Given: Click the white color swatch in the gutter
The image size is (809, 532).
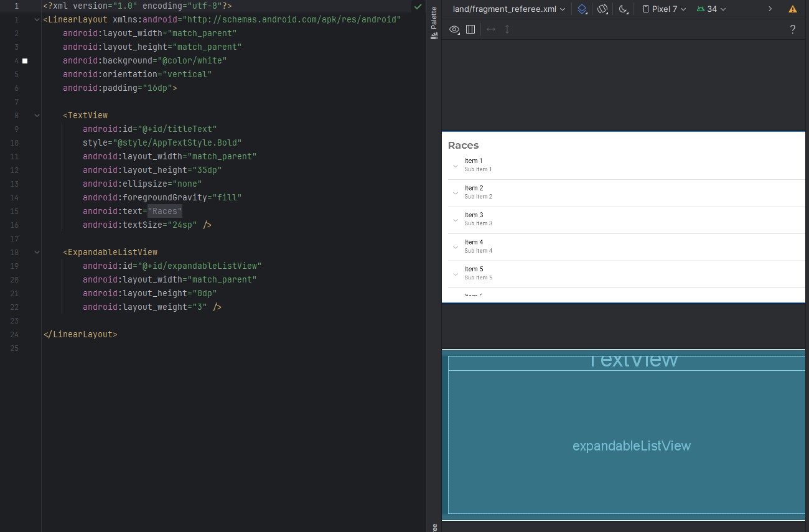Looking at the screenshot, I should coord(25,61).
